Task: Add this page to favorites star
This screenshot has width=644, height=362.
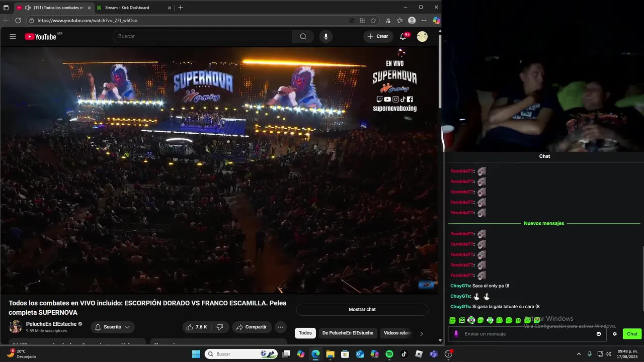Action: 373,21
